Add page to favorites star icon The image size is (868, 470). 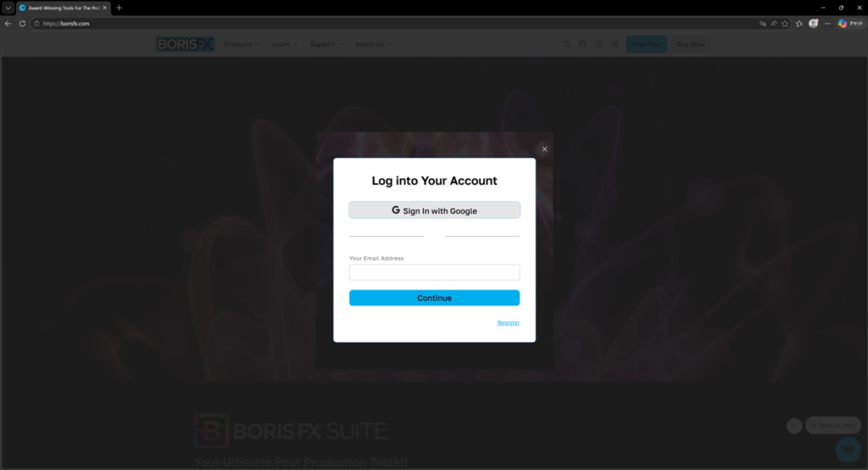(785, 23)
